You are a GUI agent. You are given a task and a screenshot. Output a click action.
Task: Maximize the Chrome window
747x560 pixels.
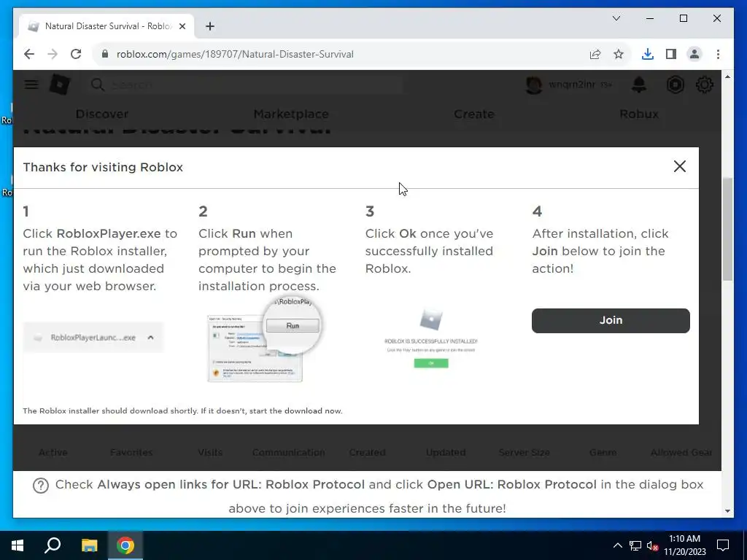coord(683,18)
